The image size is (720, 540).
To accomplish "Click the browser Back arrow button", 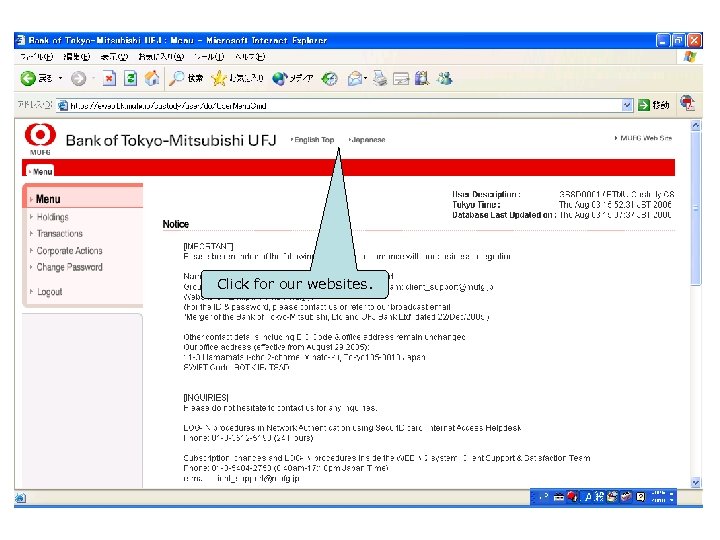I will tap(28, 79).
